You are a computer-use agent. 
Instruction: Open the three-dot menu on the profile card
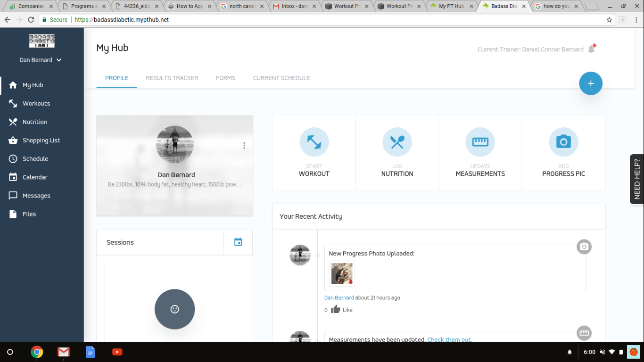[x=244, y=145]
